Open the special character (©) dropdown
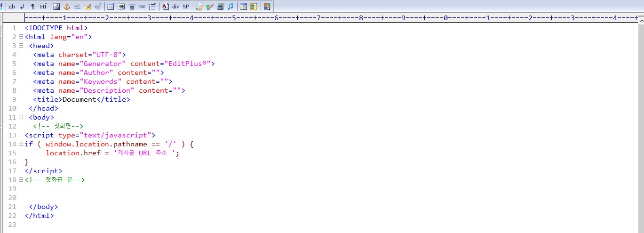Image resolution: width=644 pixels, height=233 pixels. [x=98, y=7]
